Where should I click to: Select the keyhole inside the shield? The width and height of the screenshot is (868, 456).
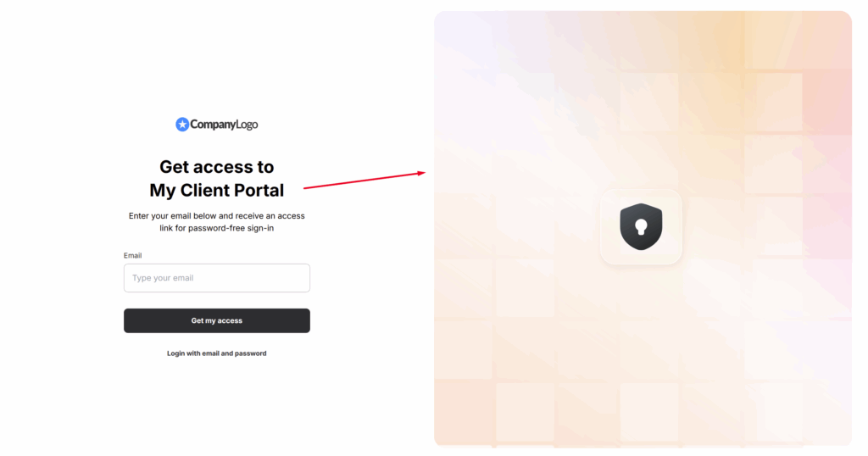pyautogui.click(x=641, y=226)
